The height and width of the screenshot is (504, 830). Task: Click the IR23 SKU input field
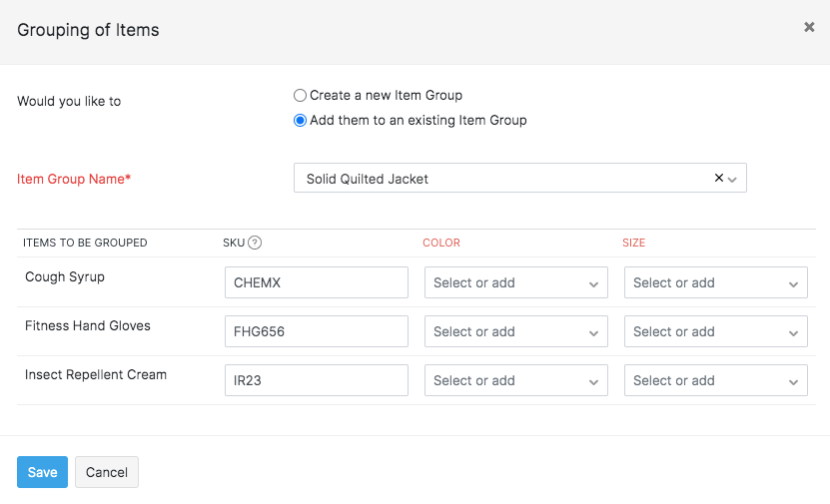(x=316, y=380)
